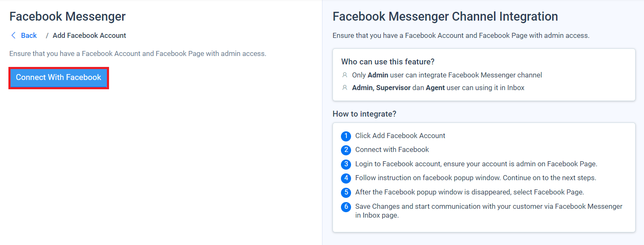Click the step 1 number circle
This screenshot has height=245, width=644.
[x=346, y=136]
